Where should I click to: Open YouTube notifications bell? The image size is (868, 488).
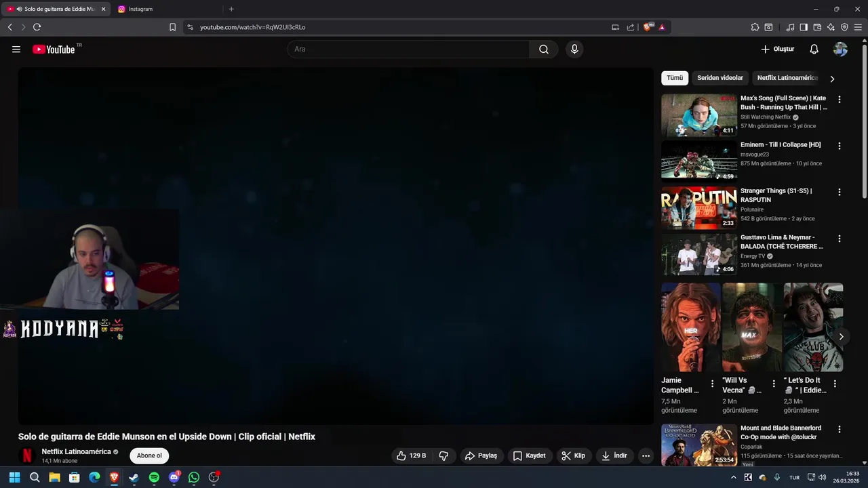814,49
